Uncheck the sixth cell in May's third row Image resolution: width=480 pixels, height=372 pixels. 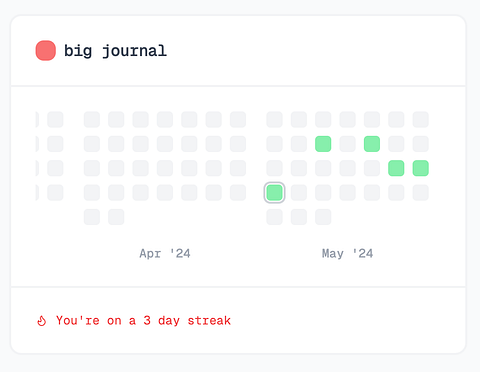coord(396,168)
